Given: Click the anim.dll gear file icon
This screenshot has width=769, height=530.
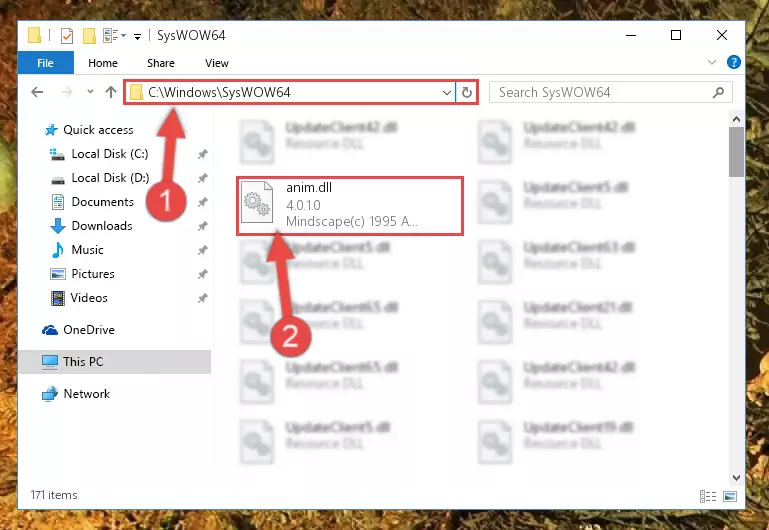Looking at the screenshot, I should [x=257, y=202].
